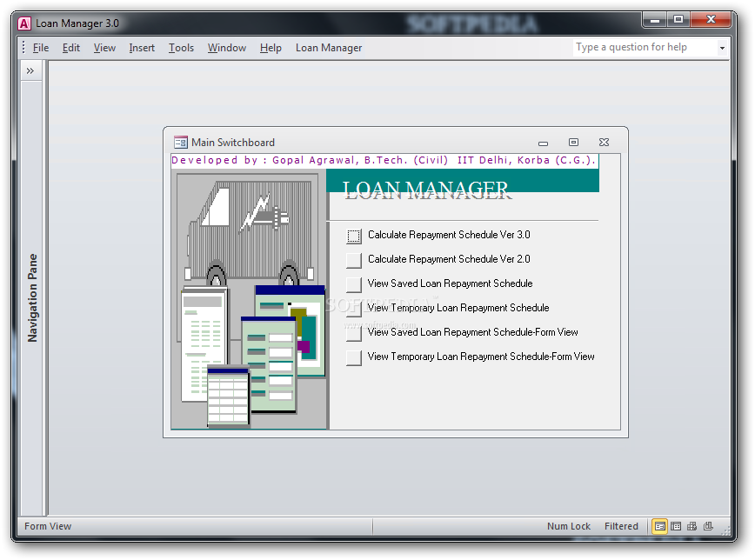This screenshot has height=560, width=755.
Task: Click 'Filtered' status bar indicator
Action: click(x=621, y=526)
